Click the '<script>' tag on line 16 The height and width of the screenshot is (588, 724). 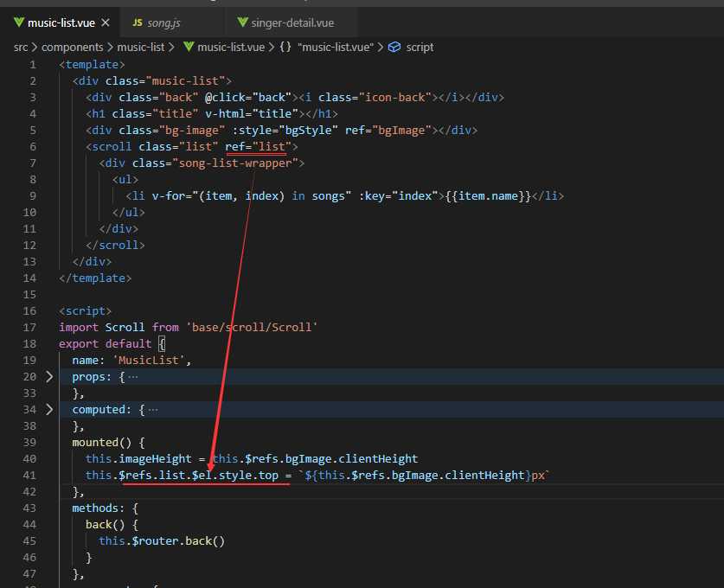click(x=86, y=310)
